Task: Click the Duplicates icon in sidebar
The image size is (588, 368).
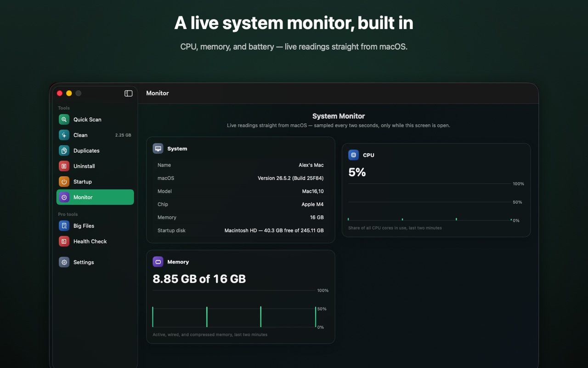Action: tap(64, 151)
